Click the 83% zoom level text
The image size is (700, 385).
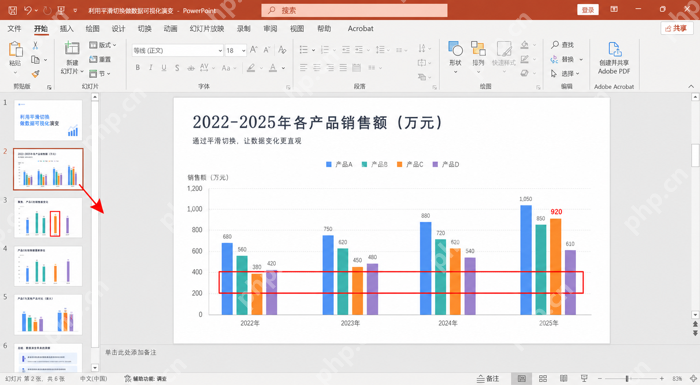(677, 379)
